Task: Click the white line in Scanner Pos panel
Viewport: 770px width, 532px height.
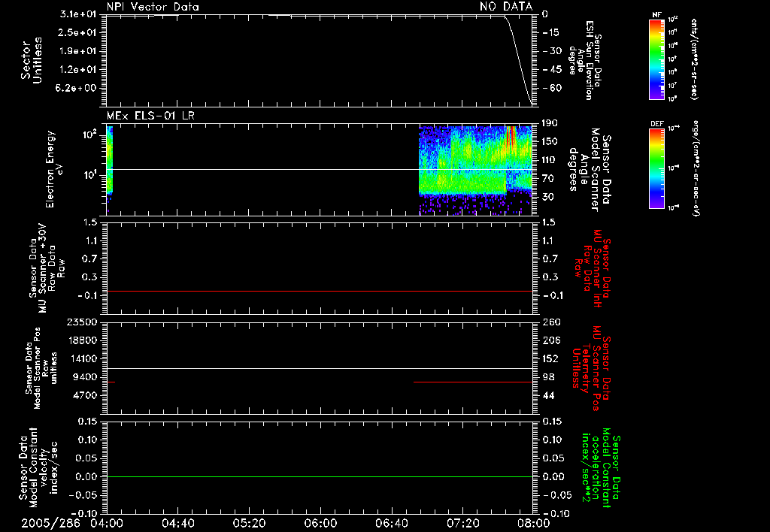Action: (319, 368)
